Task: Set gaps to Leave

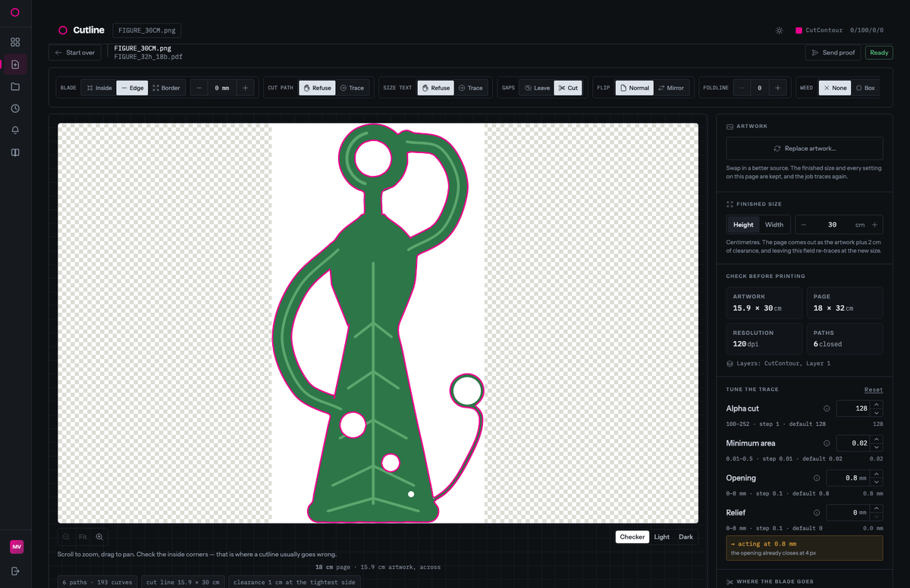Action: (x=537, y=88)
